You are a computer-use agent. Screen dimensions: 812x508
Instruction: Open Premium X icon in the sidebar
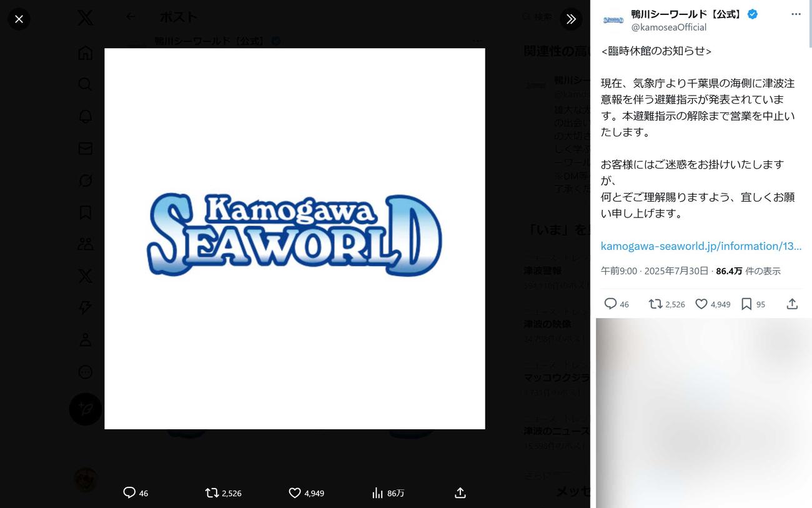click(x=86, y=276)
